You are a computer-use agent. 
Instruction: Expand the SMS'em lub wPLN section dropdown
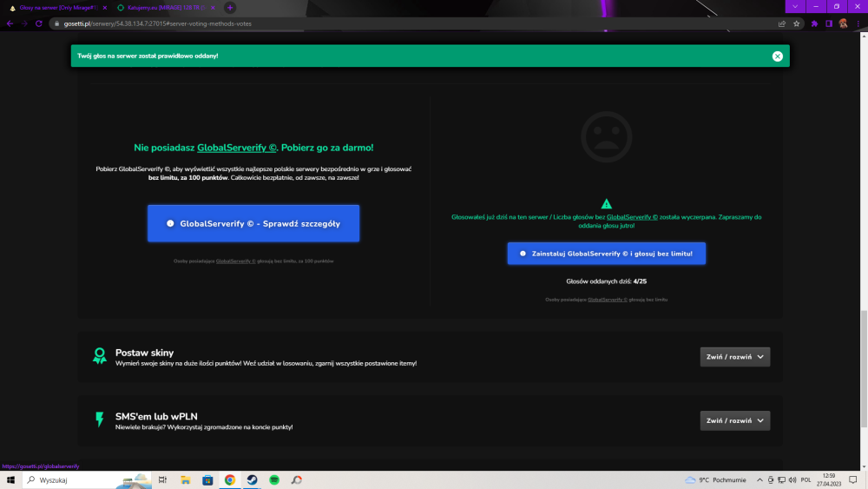[x=734, y=420]
